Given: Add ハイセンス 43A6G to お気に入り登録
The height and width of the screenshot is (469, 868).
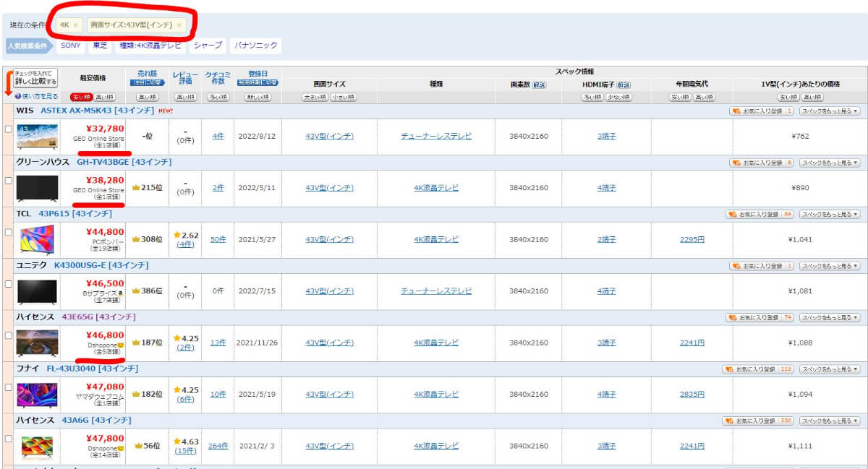Looking at the screenshot, I should 757,421.
